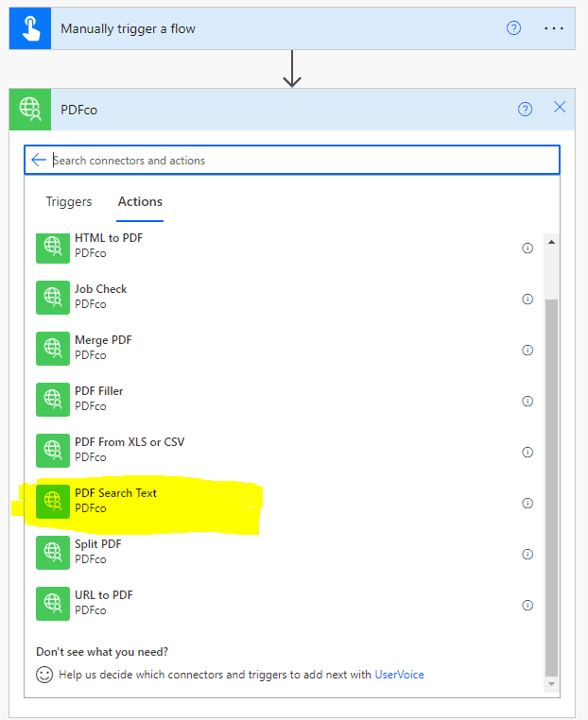Screen dimensions: 588x720
Task: Show info for the Split PDF action
Action: [527, 555]
